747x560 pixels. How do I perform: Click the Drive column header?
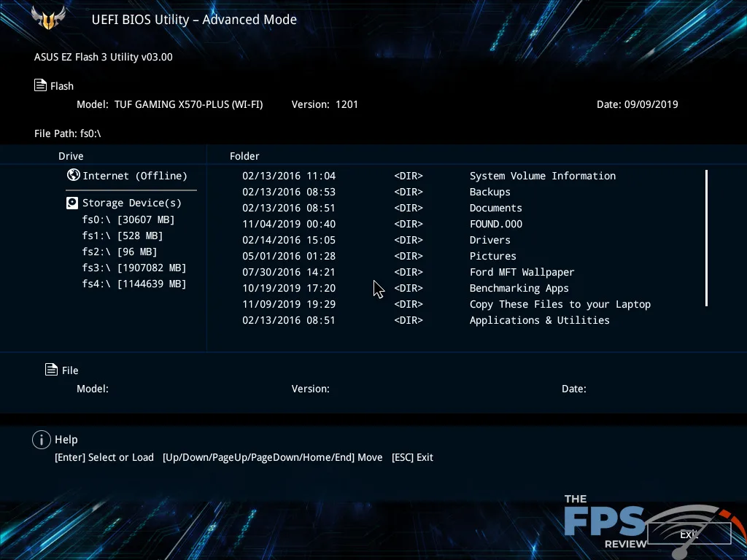tap(71, 156)
